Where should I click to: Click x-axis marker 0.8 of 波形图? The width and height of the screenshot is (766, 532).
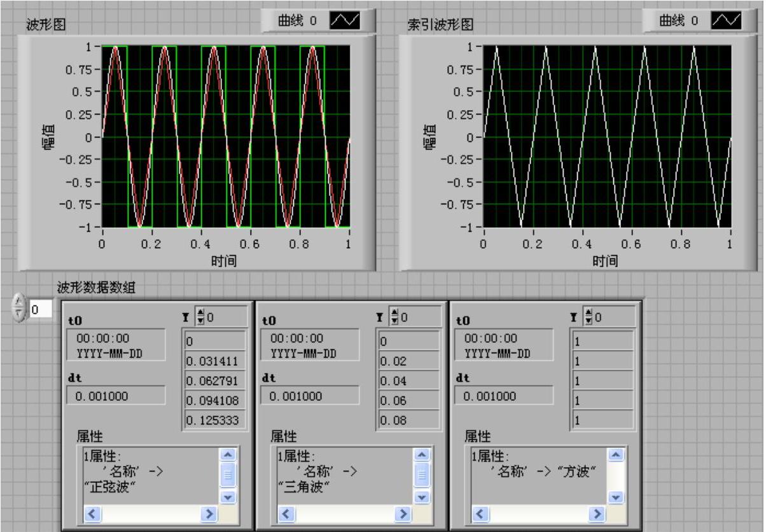tap(300, 244)
